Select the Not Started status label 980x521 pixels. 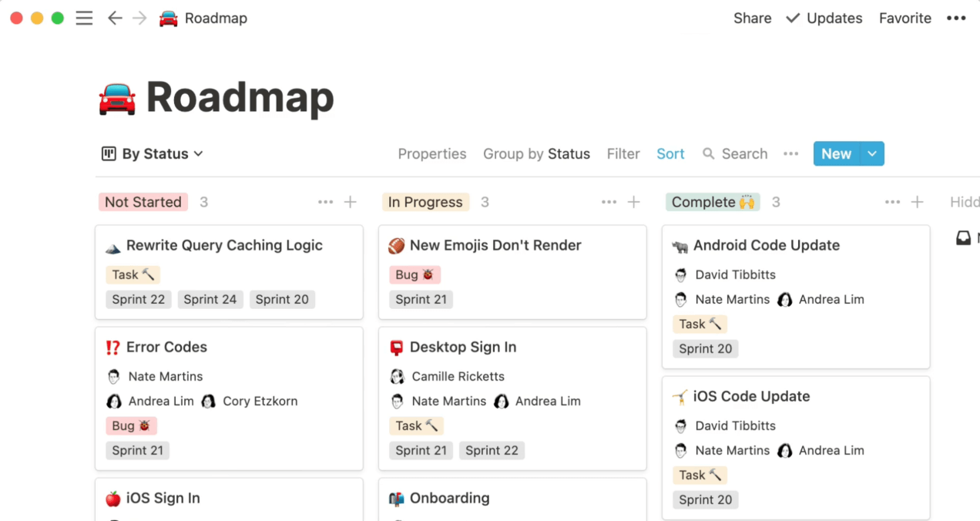143,202
